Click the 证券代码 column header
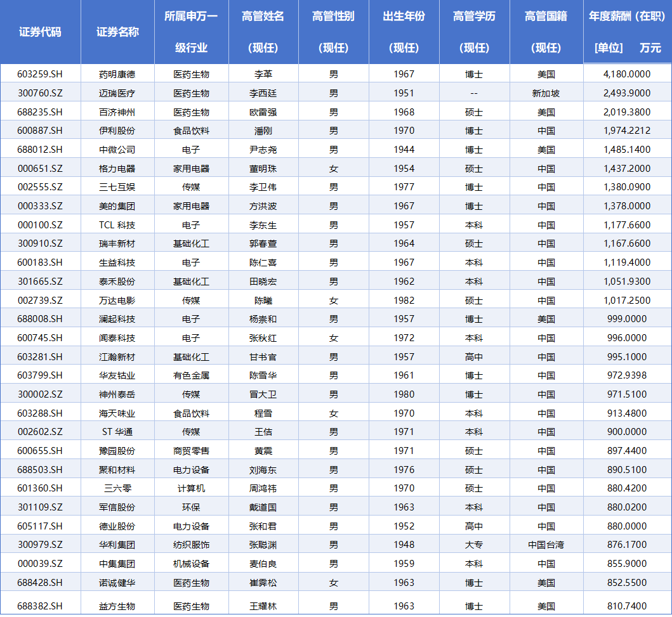 (40, 32)
